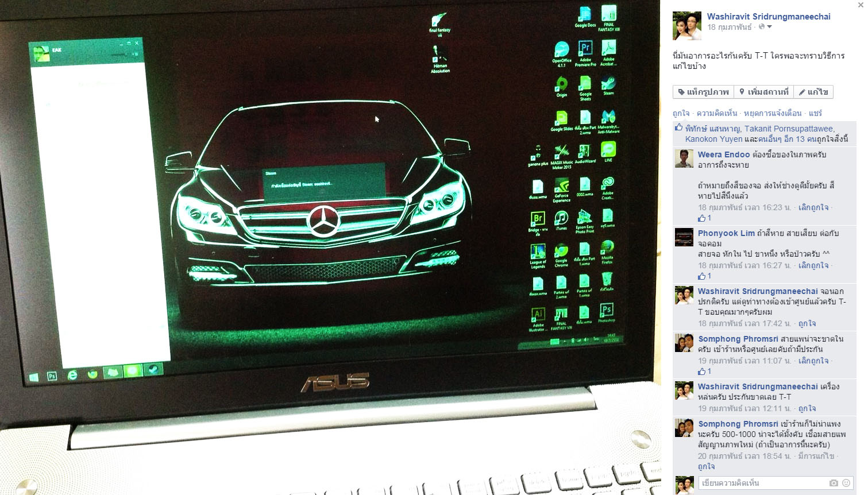Click the GeForce Experience icon in the photo
This screenshot has height=495, width=868.
(562, 190)
